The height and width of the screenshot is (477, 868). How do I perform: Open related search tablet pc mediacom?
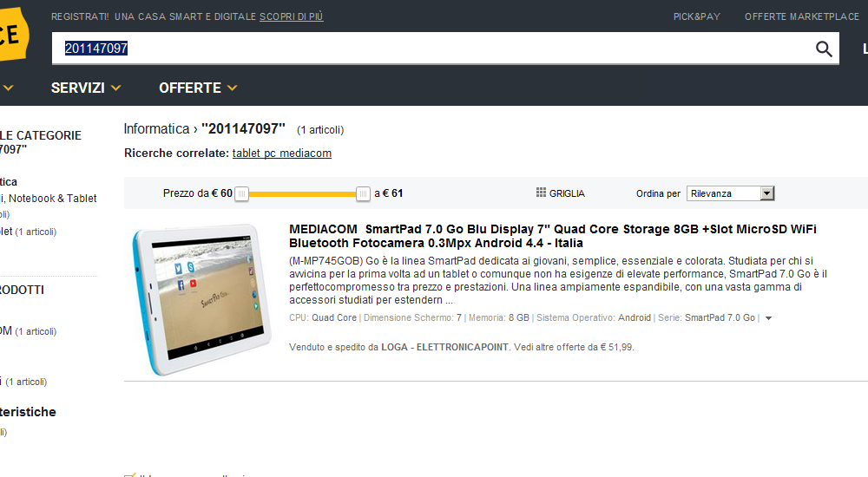click(x=282, y=154)
